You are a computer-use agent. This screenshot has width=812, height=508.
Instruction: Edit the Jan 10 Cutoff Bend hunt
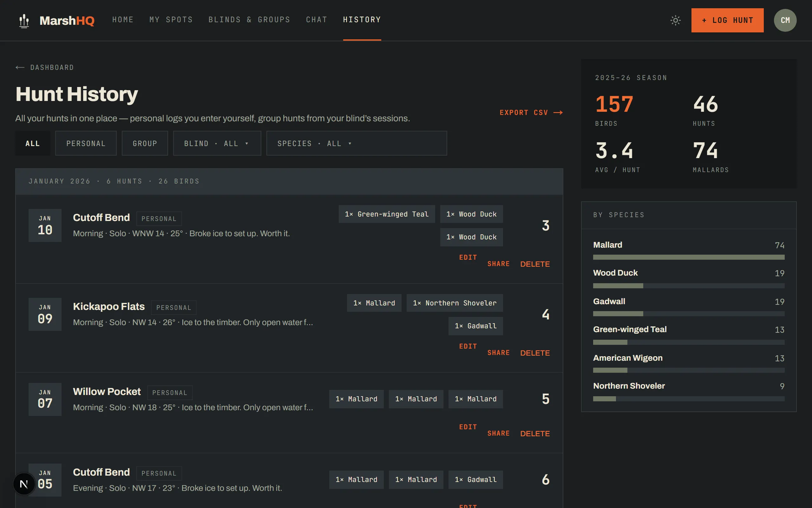468,257
